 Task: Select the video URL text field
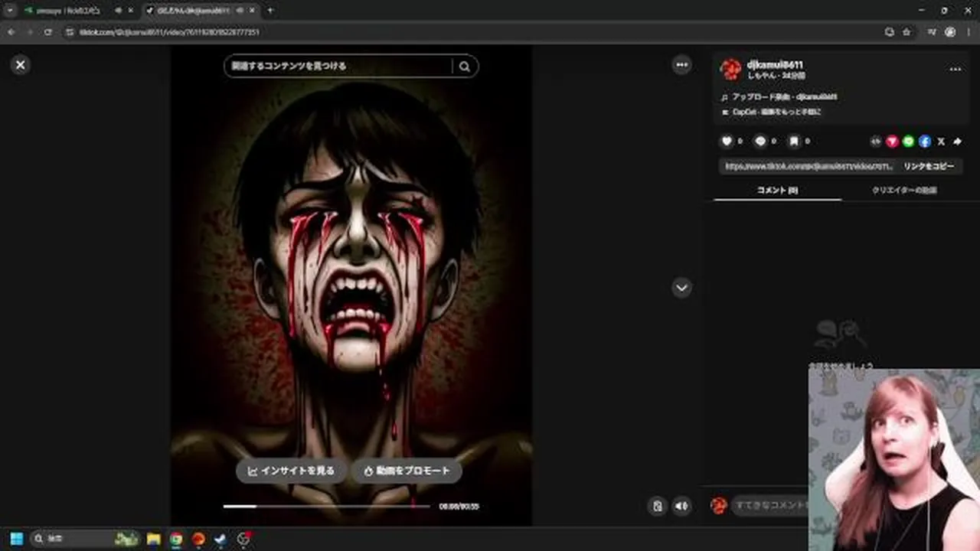pos(808,166)
